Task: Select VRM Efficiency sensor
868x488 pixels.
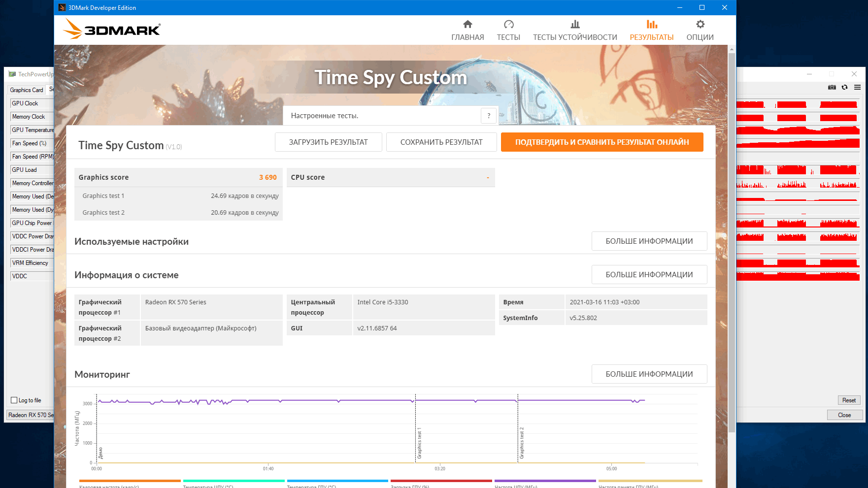Action: point(32,263)
